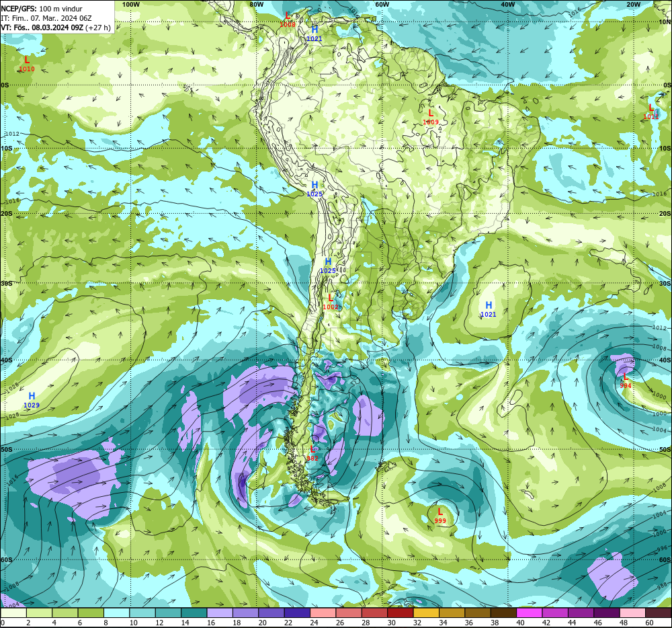Click the 'IT: Fim.. 07. Mar.. 2024 06Z' line
This screenshot has width=672, height=628.
(x=46, y=18)
